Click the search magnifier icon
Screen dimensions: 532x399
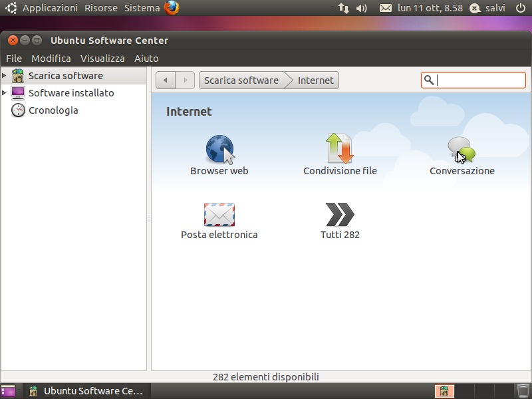(x=429, y=80)
